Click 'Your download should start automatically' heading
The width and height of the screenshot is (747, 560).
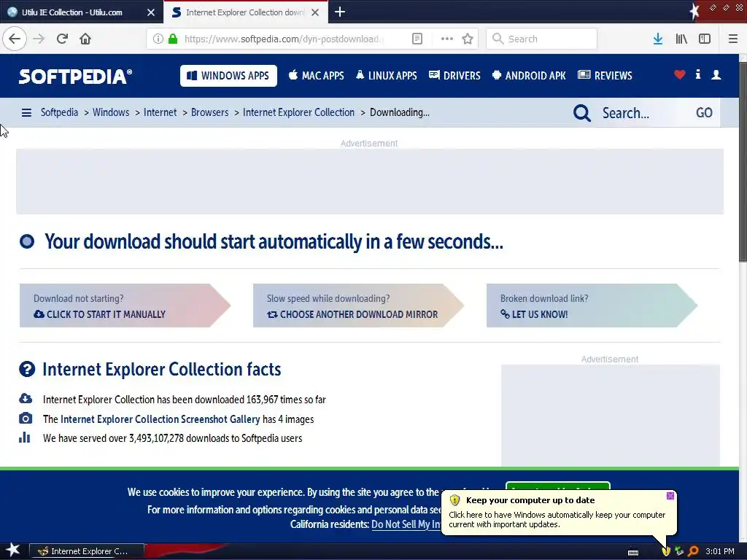[x=274, y=242]
